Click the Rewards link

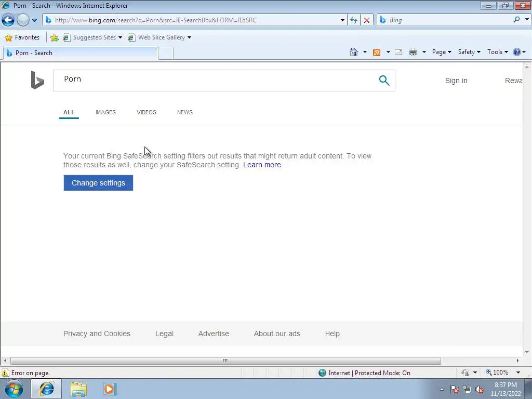[x=513, y=81]
